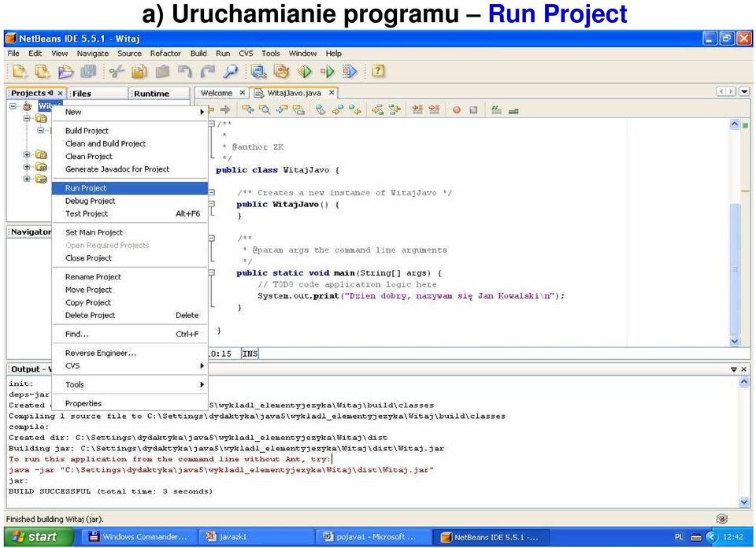
Task: Choose Properties in the context menu
Action: 130,403
